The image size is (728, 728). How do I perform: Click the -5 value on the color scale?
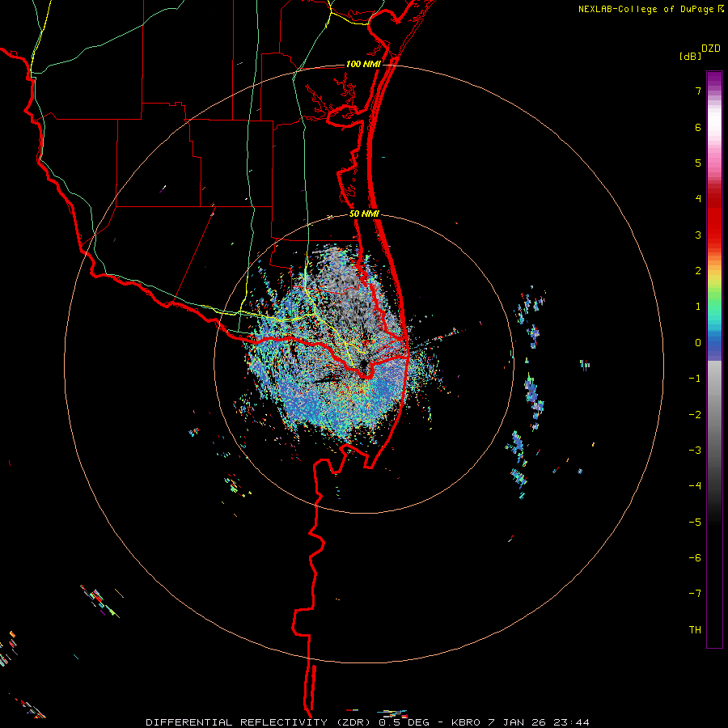click(x=695, y=523)
